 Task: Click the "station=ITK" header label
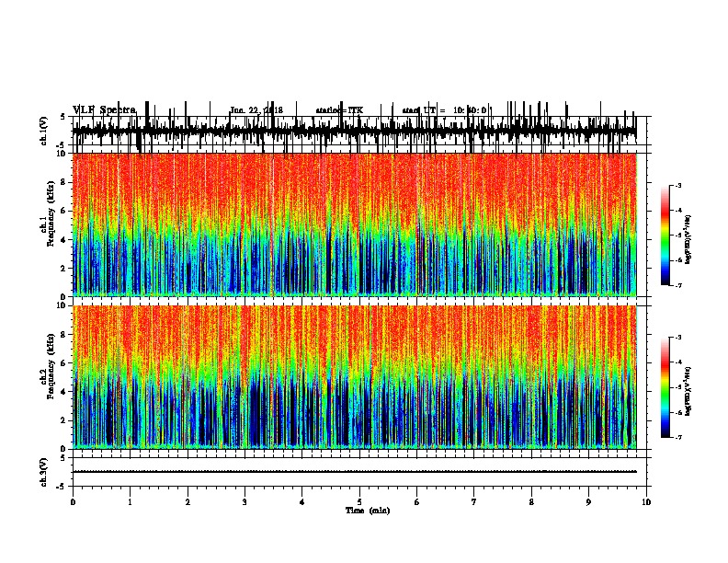click(339, 110)
